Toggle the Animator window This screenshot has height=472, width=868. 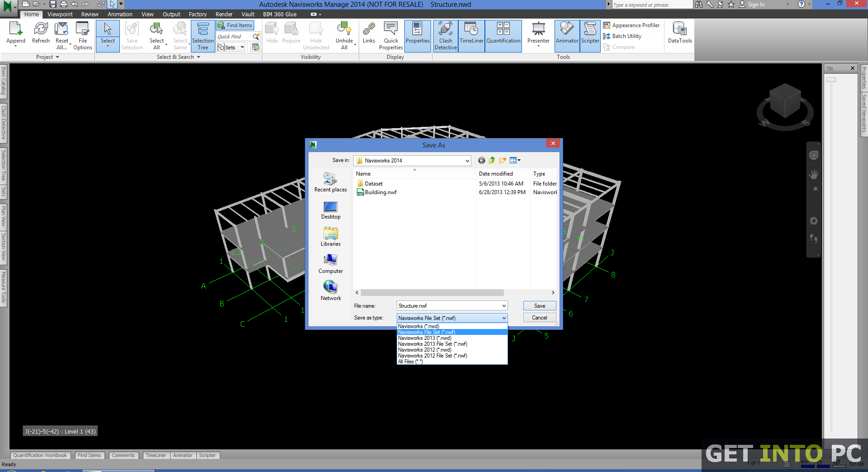(567, 35)
